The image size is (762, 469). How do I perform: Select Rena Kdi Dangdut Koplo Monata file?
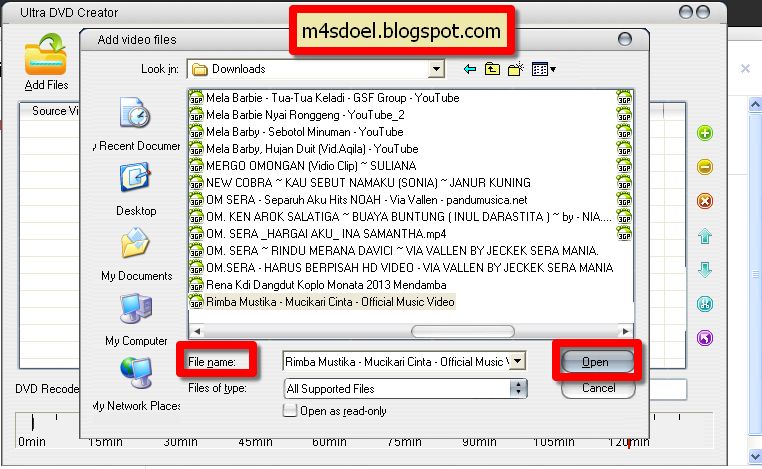[x=326, y=285]
